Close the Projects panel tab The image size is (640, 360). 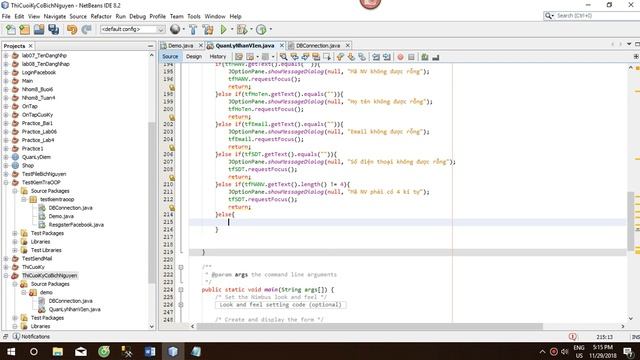pyautogui.click(x=30, y=46)
